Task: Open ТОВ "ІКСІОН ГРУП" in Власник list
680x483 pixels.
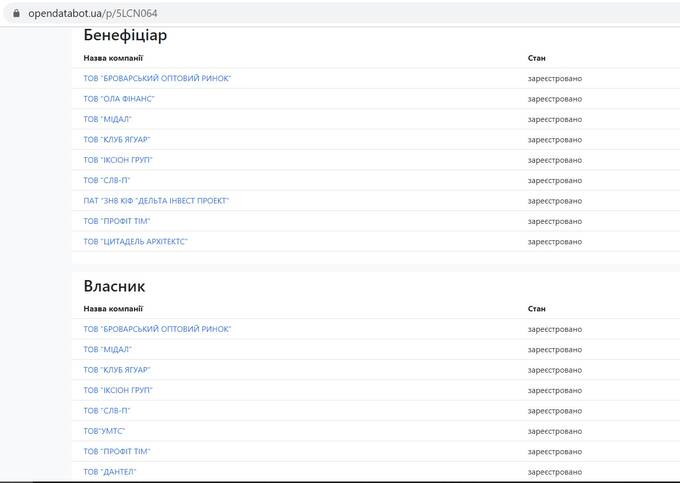Action: [x=118, y=390]
